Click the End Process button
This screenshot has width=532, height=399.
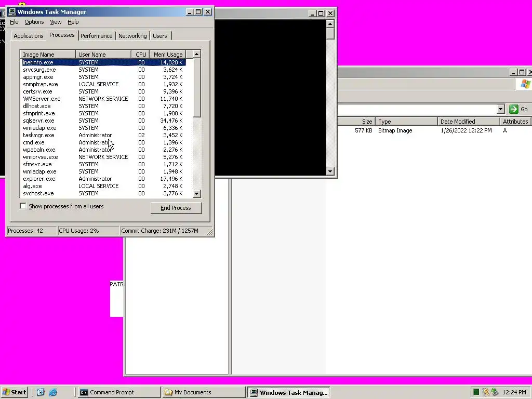[176, 208]
